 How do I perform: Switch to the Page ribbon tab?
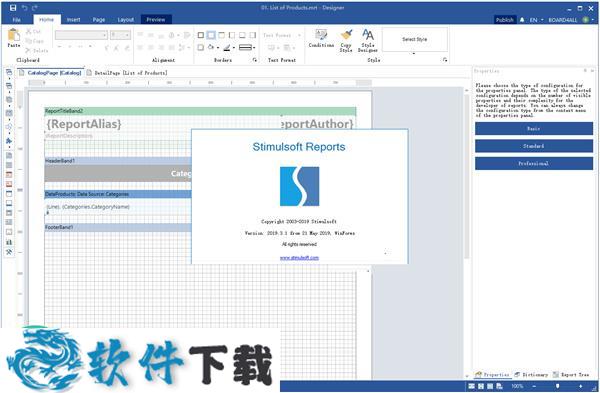99,20
